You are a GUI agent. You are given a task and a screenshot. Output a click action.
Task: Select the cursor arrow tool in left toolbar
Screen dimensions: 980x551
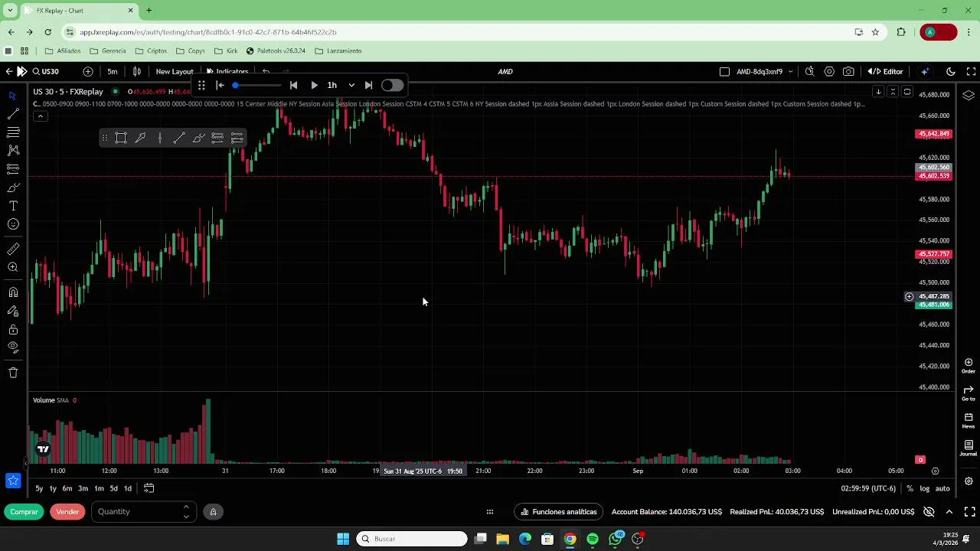13,96
